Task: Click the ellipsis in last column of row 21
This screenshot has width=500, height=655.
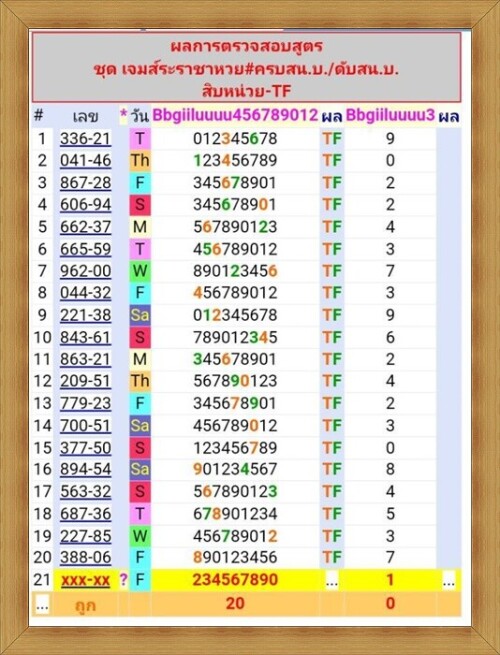Action: click(x=449, y=581)
